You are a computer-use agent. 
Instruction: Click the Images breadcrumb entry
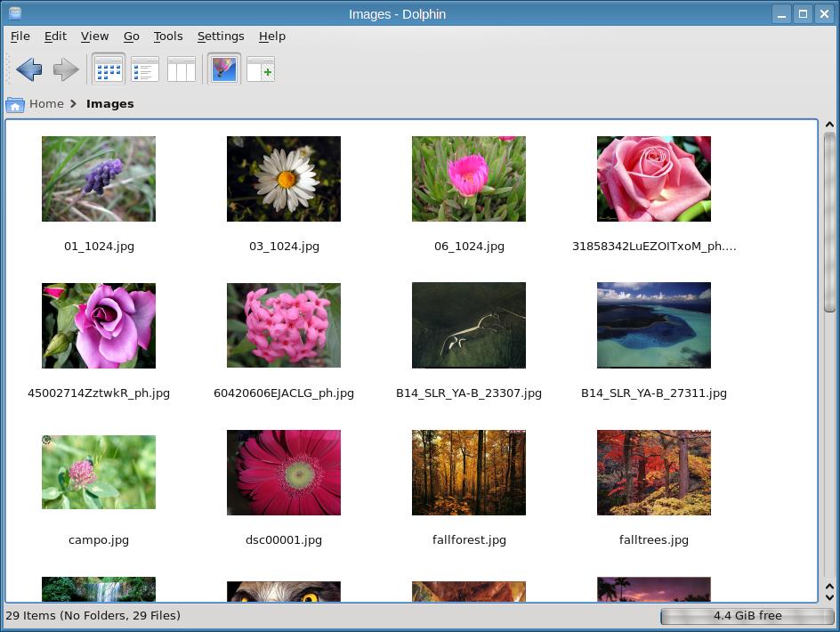click(x=109, y=103)
